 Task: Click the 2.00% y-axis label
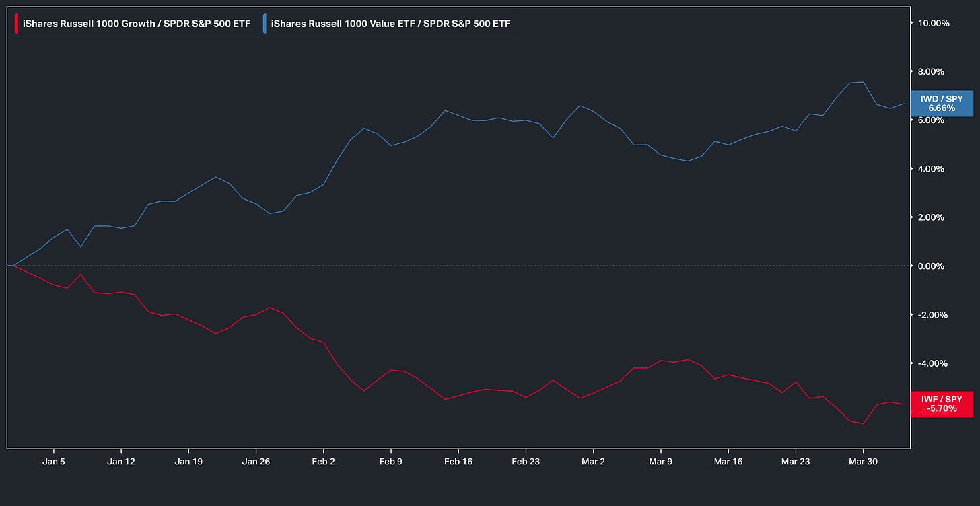click(931, 217)
